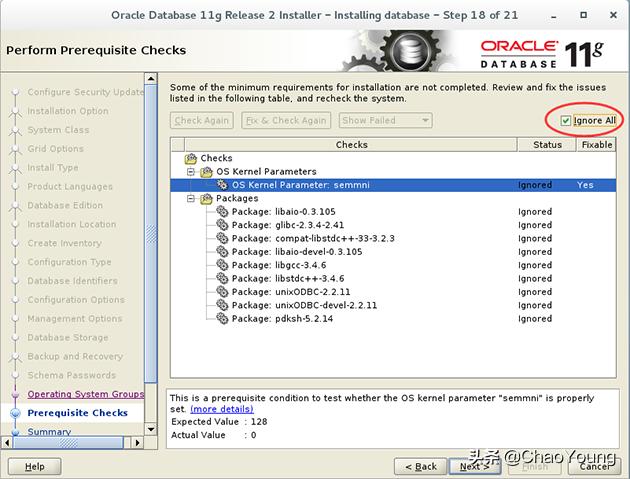Click gear icon for pdksh-5.2.14
This screenshot has width=630, height=479.
222,318
